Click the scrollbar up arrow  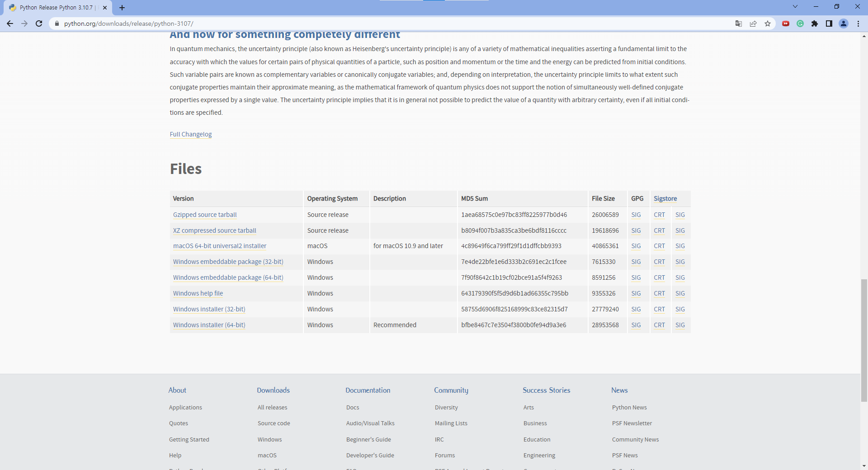click(x=864, y=36)
